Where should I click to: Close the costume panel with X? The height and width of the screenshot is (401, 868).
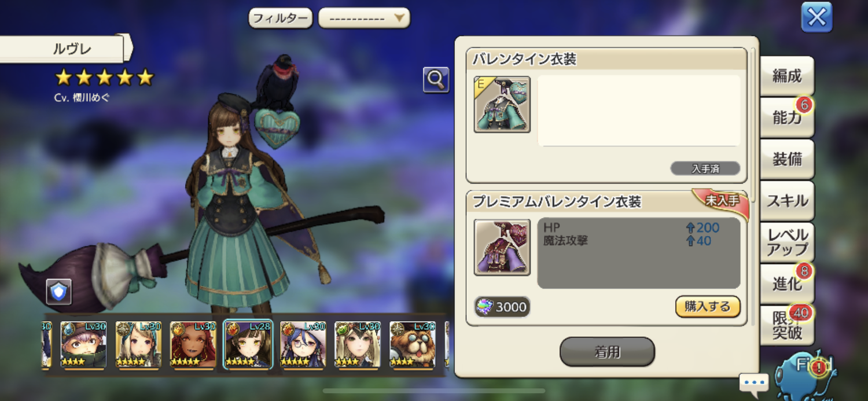click(816, 17)
